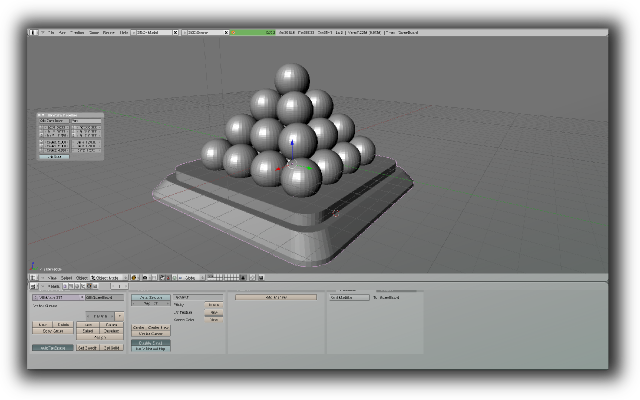Open the Object Mode dropdown

click(106, 277)
